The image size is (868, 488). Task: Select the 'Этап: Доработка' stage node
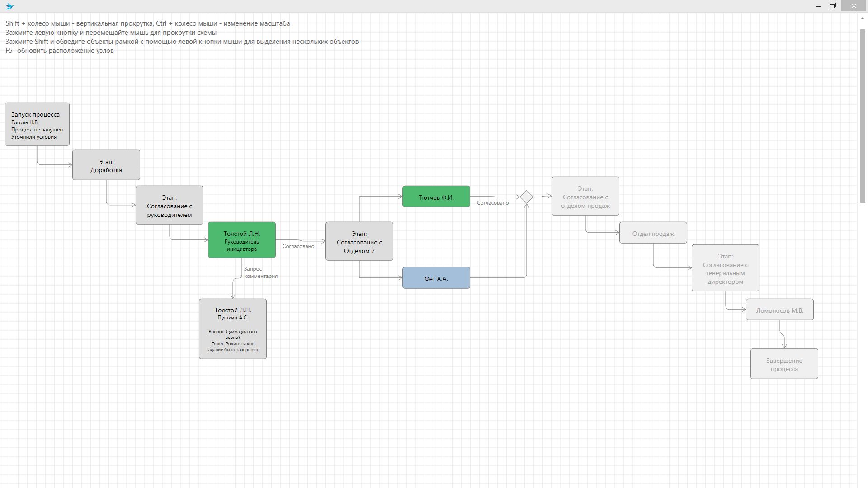106,165
